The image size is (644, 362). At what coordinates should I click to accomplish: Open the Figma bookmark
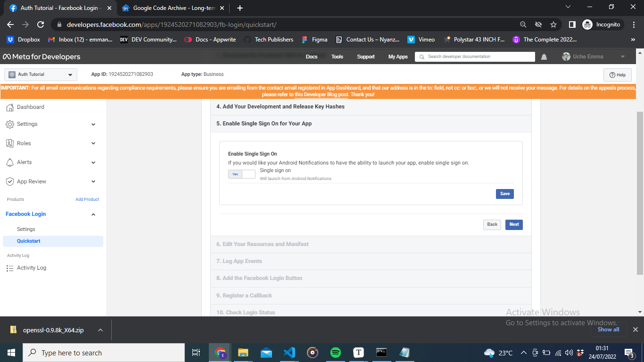pos(314,40)
